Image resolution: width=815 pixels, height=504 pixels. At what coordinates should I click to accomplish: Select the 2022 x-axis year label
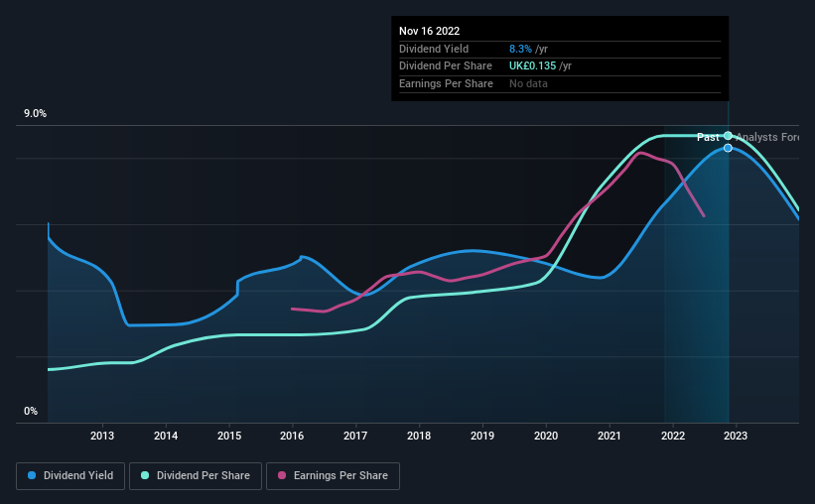(x=673, y=436)
